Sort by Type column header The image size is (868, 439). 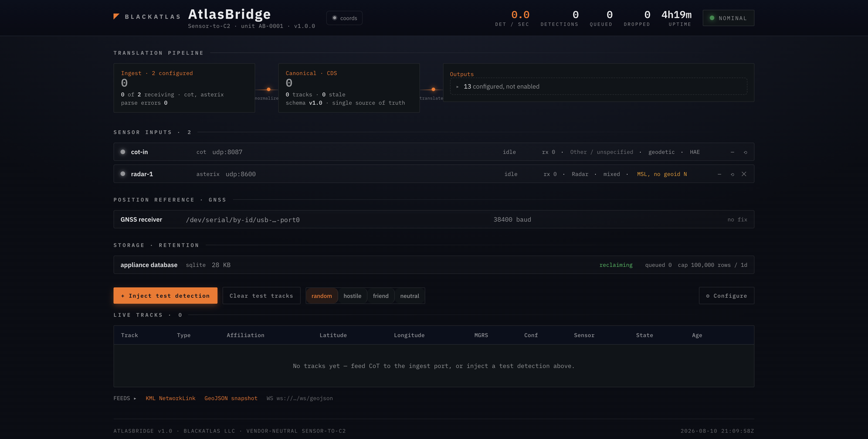coord(184,335)
